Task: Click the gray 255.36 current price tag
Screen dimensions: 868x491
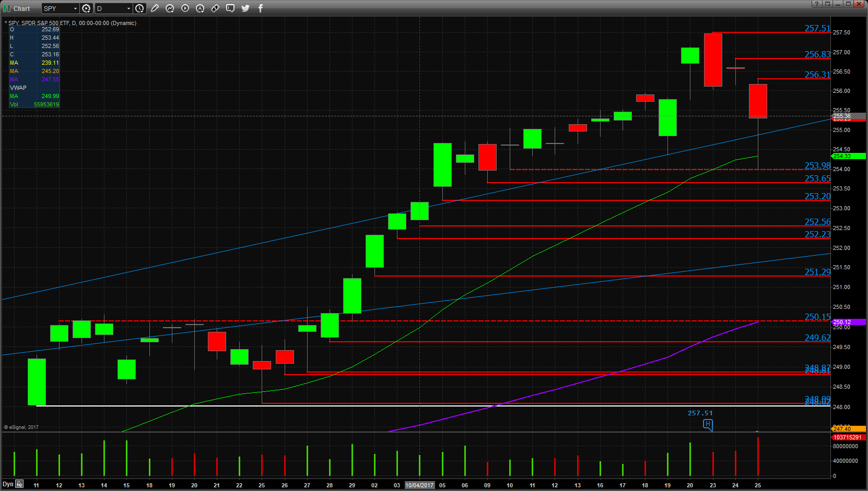Action: pyautogui.click(x=848, y=116)
